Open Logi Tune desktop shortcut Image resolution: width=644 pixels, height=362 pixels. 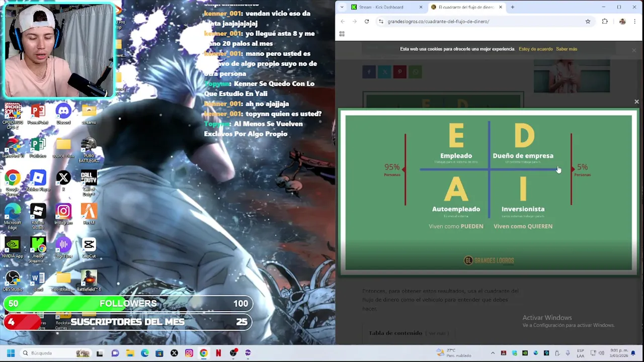[x=63, y=248]
